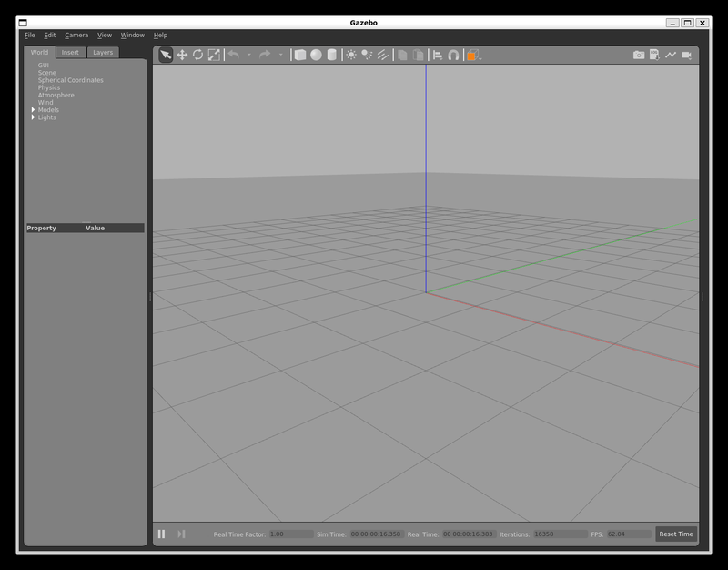This screenshot has width=728, height=570.
Task: Insert a cylinder shape
Action: 331,55
